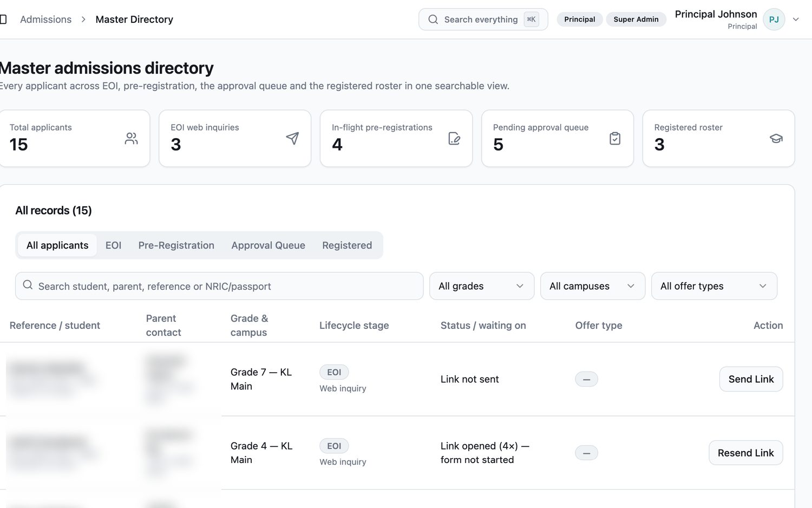
Task: Click the paper plane icon on EOI inquiries
Action: click(292, 139)
